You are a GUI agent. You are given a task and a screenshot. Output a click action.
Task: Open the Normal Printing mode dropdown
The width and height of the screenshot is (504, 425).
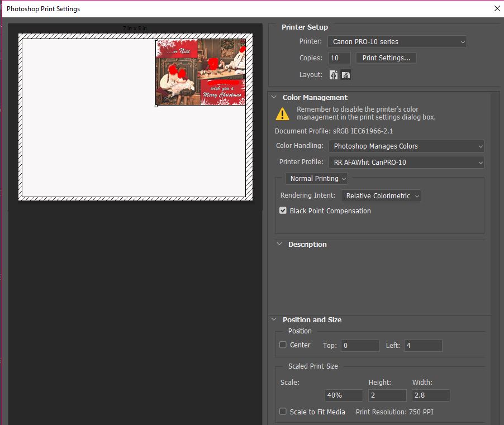[x=317, y=179]
